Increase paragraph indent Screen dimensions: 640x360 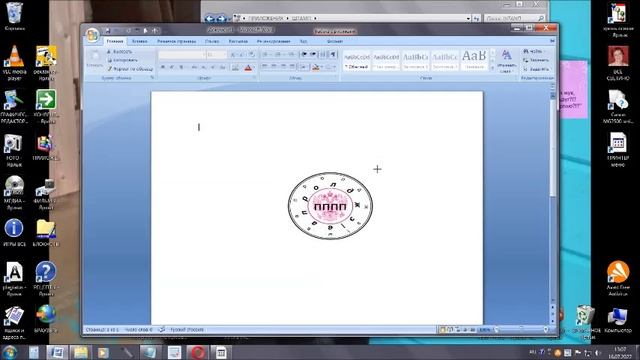tap(313, 54)
